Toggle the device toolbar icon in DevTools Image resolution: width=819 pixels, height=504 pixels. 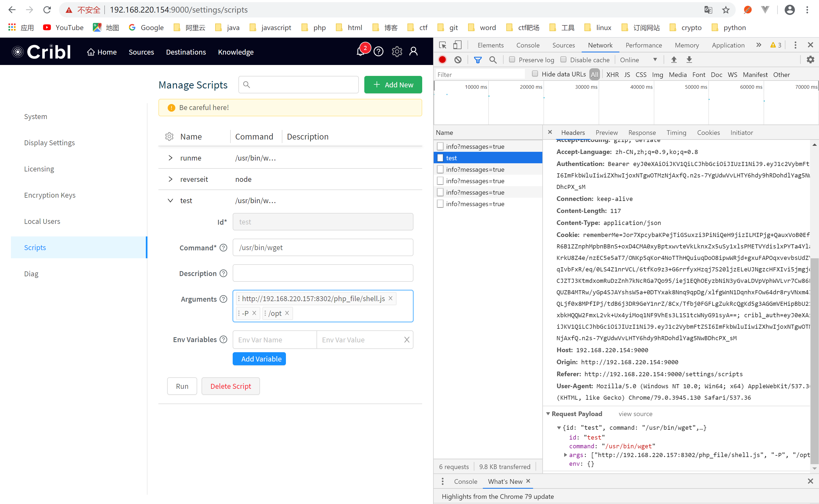pos(457,45)
